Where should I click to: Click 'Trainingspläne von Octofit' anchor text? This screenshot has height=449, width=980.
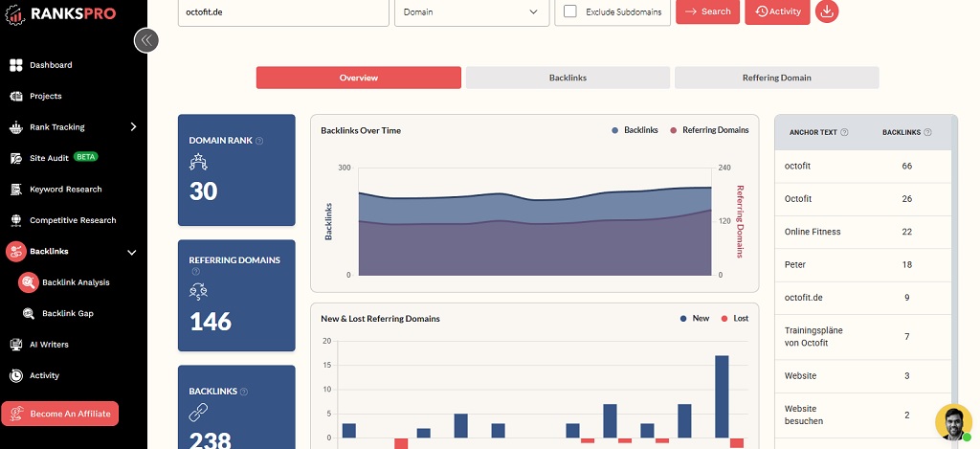[813, 336]
